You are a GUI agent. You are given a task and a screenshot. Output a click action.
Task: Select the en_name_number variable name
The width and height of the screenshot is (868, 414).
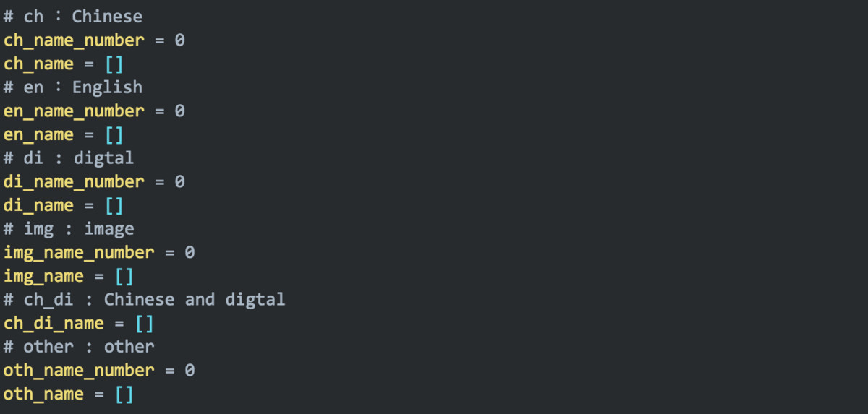[x=74, y=111]
